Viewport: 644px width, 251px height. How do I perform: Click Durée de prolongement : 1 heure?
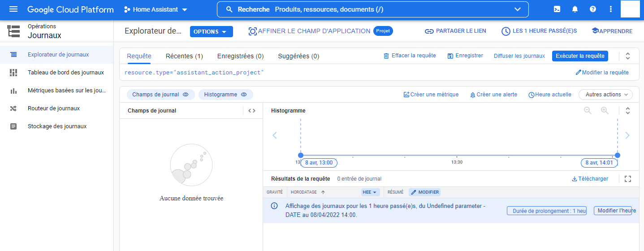point(547,211)
